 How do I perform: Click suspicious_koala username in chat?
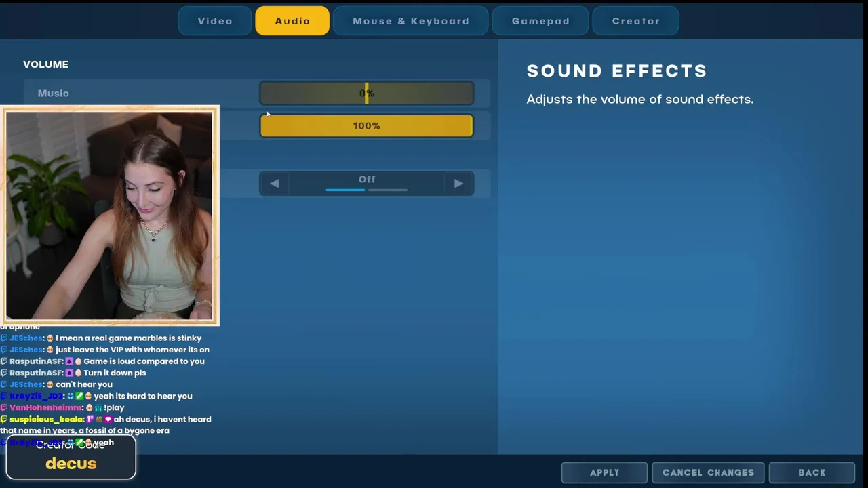pyautogui.click(x=46, y=419)
